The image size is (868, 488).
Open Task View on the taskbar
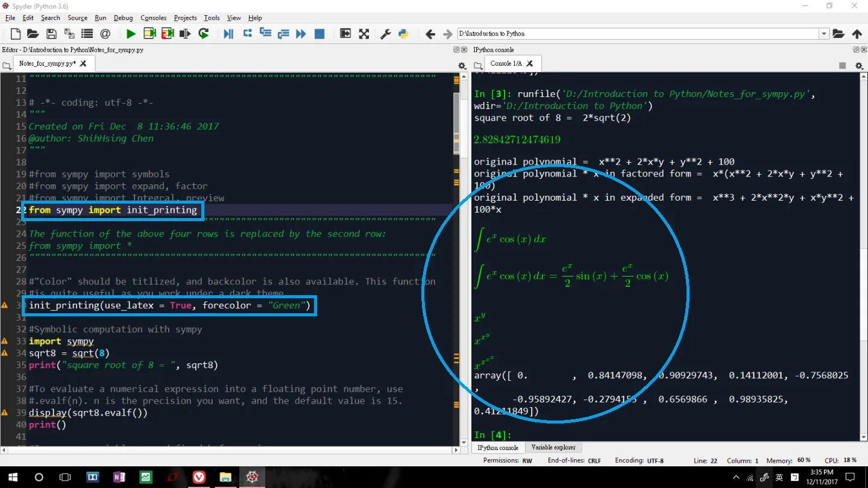click(x=65, y=477)
